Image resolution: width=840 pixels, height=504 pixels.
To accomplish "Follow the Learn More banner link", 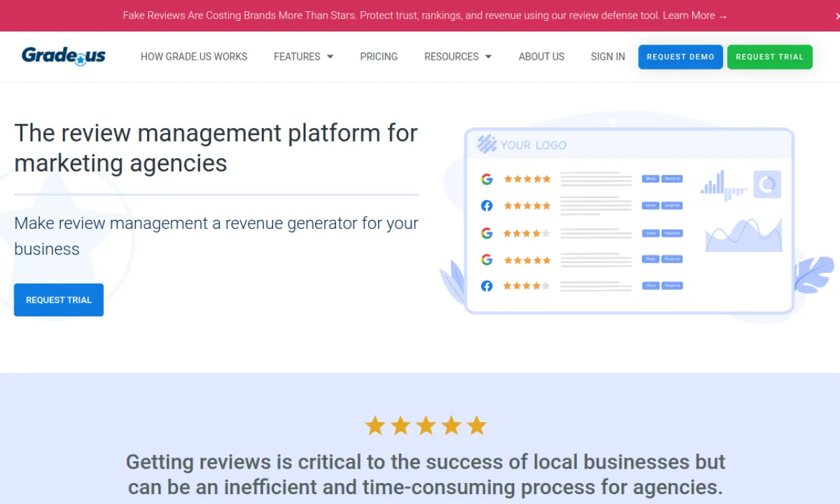I will click(x=695, y=15).
